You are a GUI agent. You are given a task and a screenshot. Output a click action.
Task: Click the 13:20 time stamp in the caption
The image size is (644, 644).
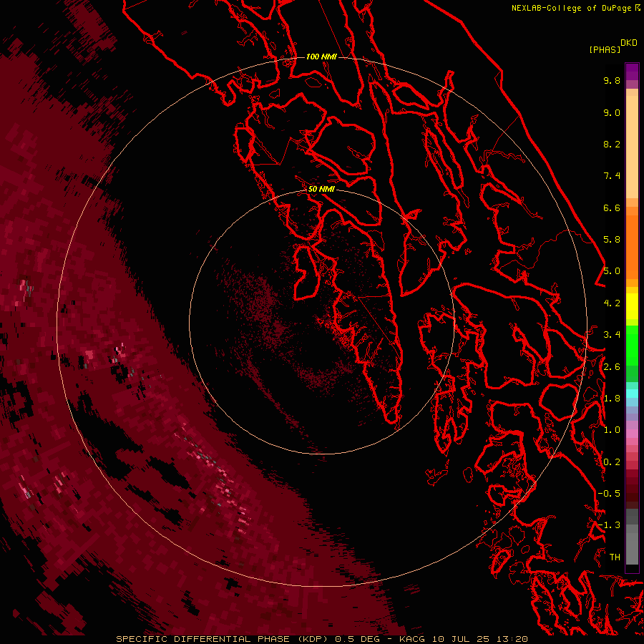[513, 639]
